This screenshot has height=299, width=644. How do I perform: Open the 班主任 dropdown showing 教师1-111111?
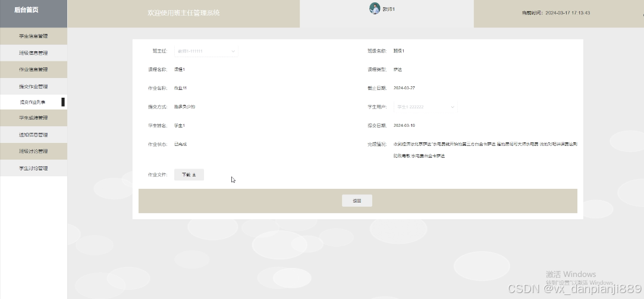pos(206,51)
